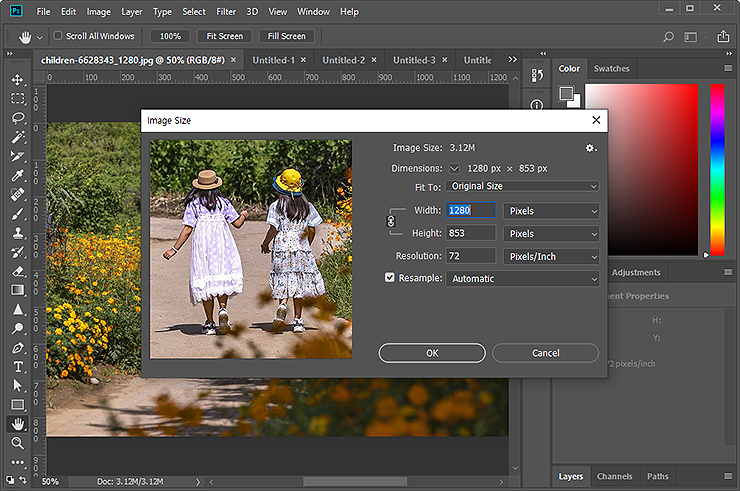Screen dimensions: 740x491
Task: Click the Height input field
Action: [x=470, y=233]
